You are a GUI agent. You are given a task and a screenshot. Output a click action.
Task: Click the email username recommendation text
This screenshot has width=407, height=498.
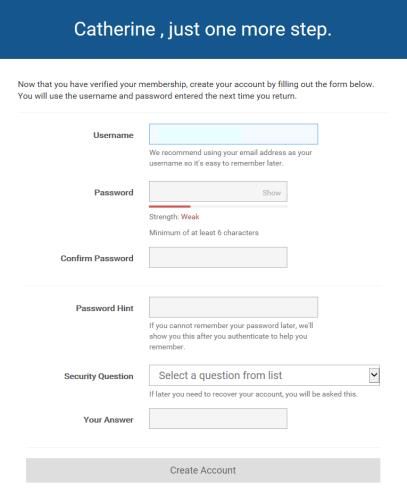click(x=230, y=158)
